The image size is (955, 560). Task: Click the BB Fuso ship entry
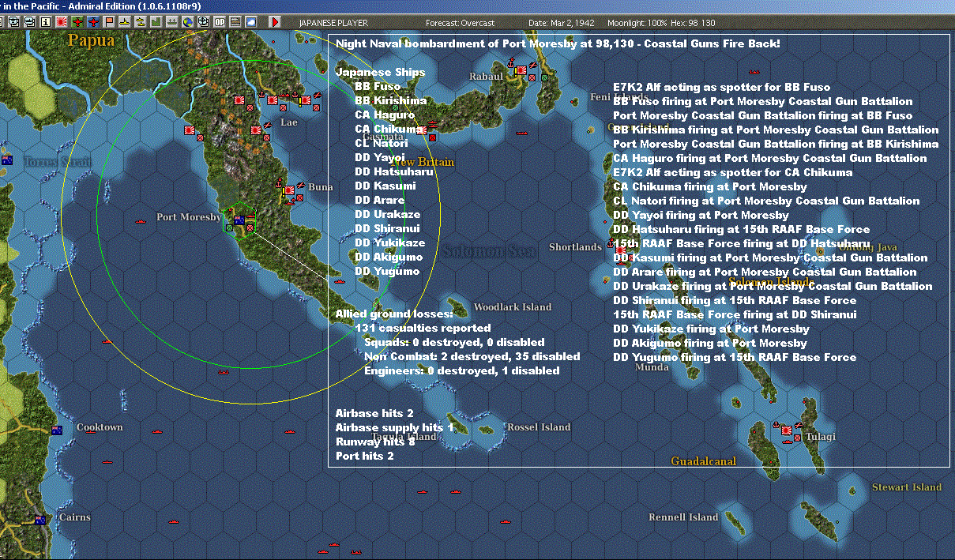click(x=378, y=87)
